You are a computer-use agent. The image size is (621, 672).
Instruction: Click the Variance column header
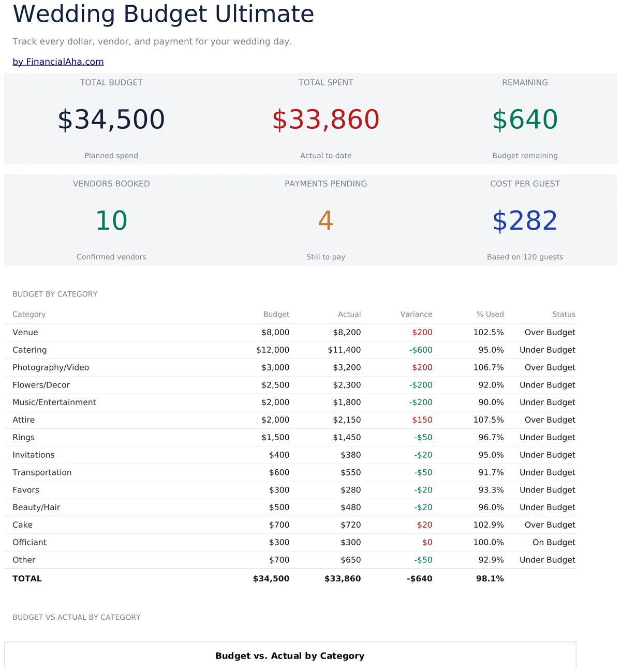(x=416, y=314)
